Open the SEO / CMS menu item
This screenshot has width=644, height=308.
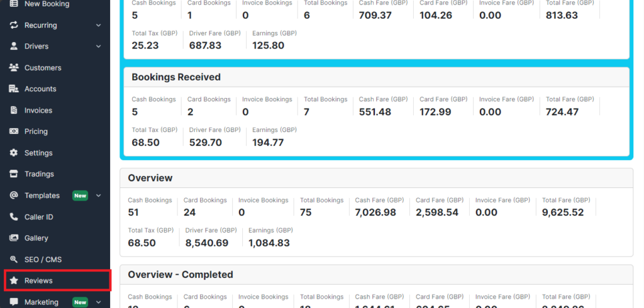[x=43, y=260]
